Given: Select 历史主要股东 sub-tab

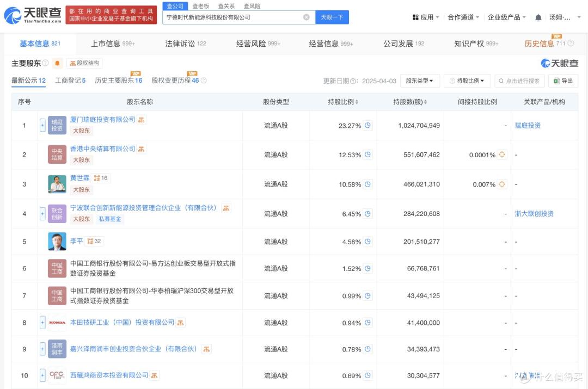Looking at the screenshot, I should click(119, 81).
